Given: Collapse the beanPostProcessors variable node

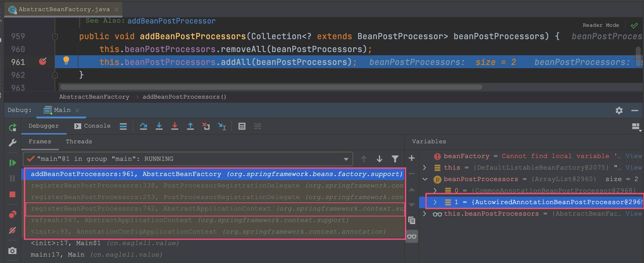Looking at the screenshot, I should 425,179.
